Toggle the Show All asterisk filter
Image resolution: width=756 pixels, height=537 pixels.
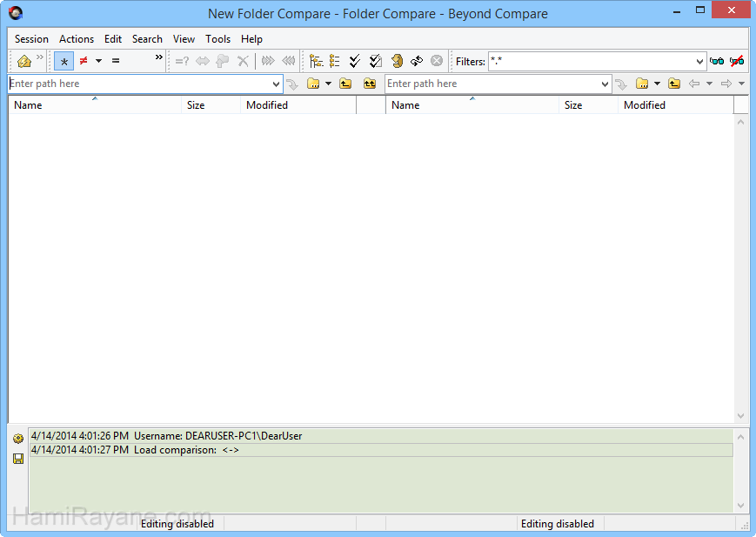[x=64, y=61]
